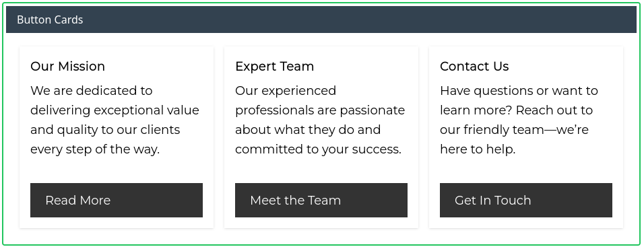
Task: Click the Contact Us card heading
Action: [x=474, y=67]
